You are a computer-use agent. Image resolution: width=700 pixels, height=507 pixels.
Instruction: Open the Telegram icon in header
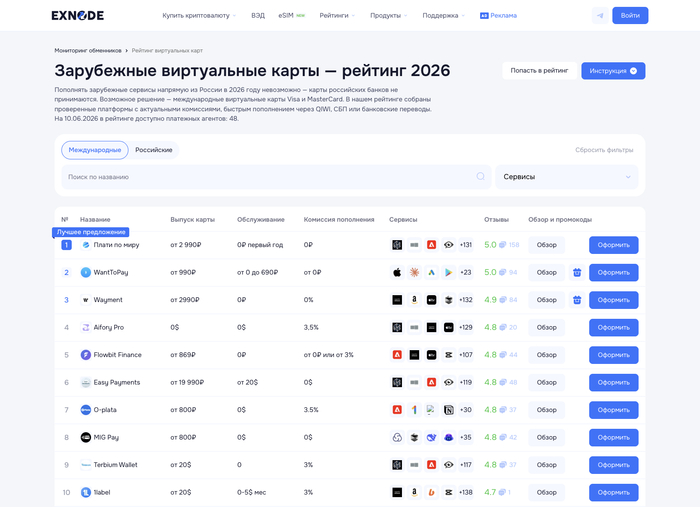[x=600, y=16]
